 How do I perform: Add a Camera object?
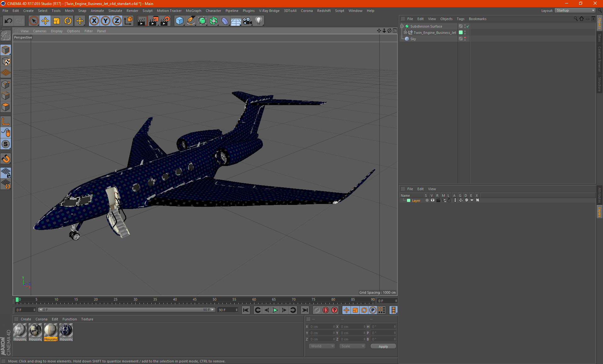[247, 21]
